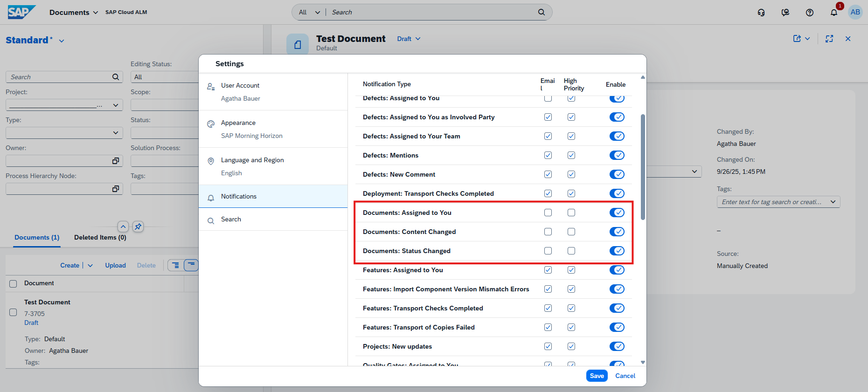Open the Documents app menu dropdown
Viewport: 868px width, 392px height.
pos(74,13)
